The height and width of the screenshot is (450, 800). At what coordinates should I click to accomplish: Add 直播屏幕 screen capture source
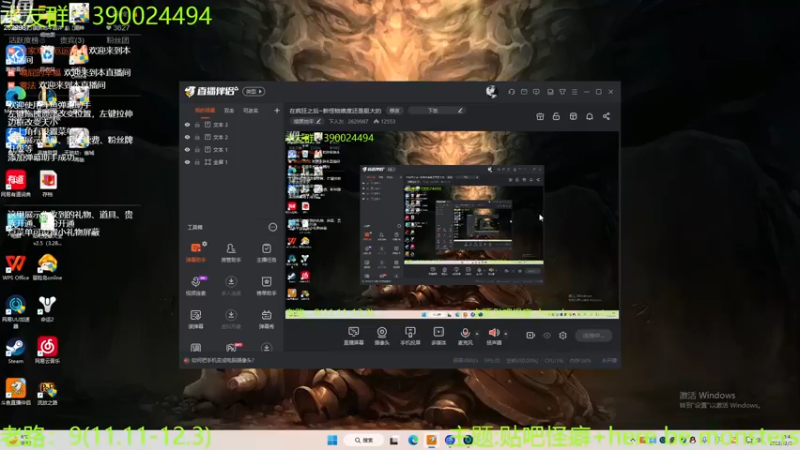[x=354, y=336]
